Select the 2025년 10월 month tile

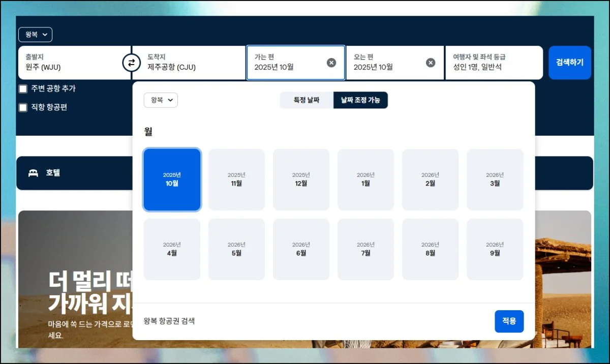[172, 179]
